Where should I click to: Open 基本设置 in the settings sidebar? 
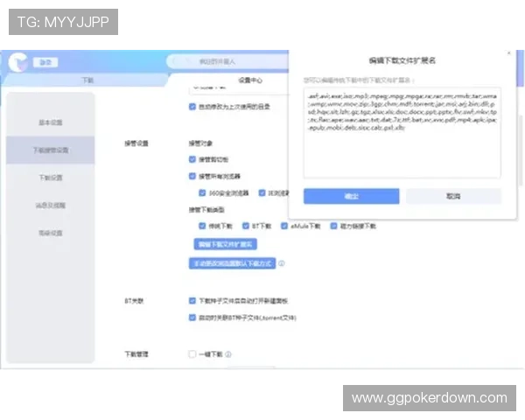click(50, 122)
